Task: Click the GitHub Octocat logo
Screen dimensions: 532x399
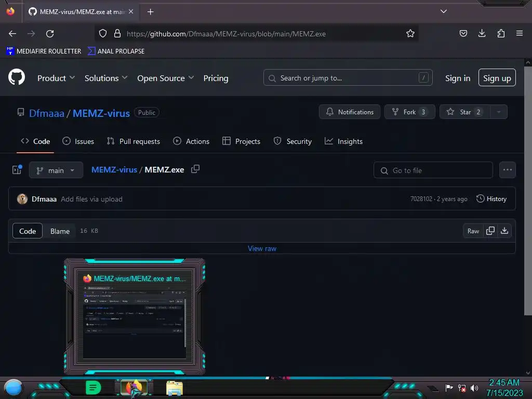Action: [x=16, y=77]
